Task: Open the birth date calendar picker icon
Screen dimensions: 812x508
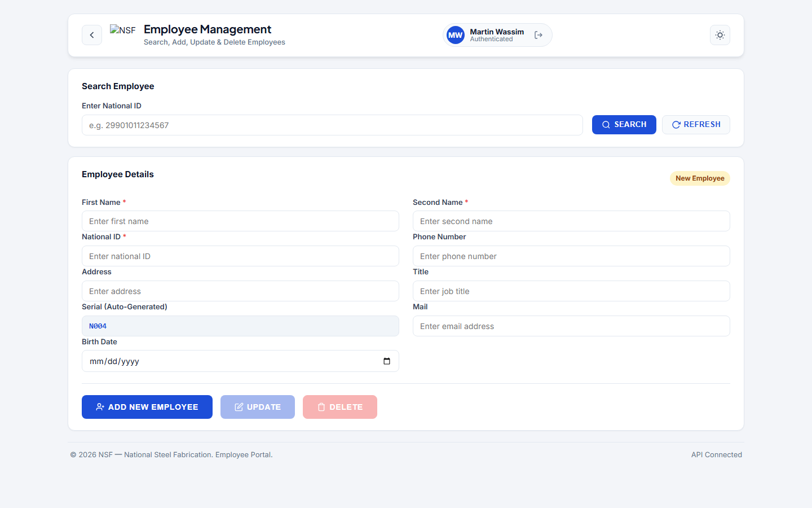Action: pyautogui.click(x=387, y=361)
